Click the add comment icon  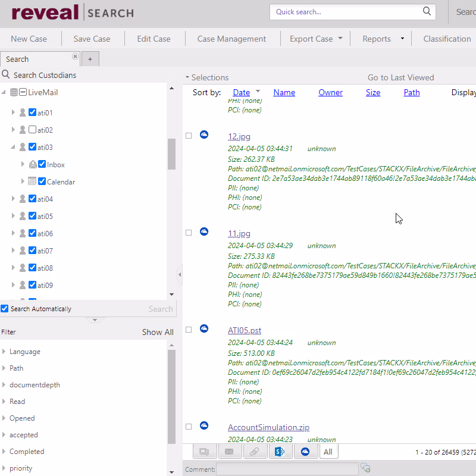365,468
